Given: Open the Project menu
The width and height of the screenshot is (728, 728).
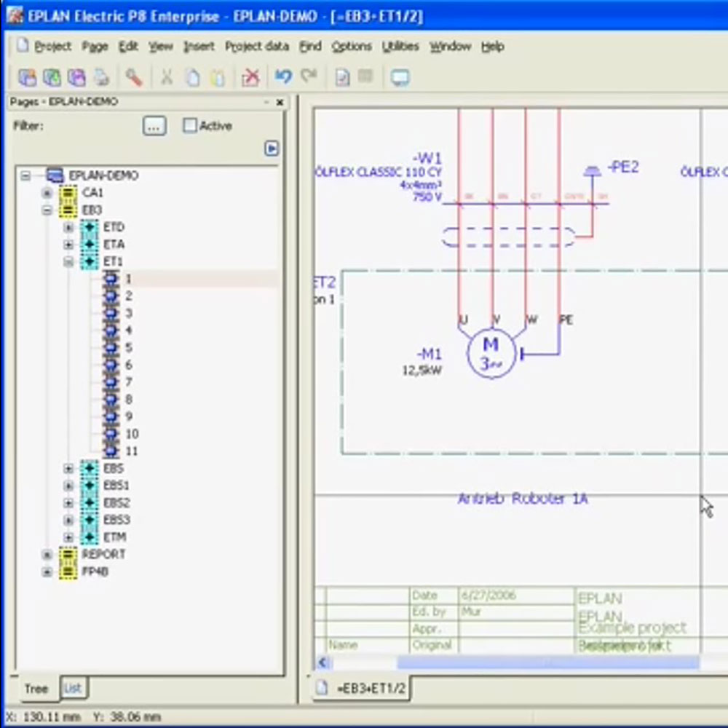Looking at the screenshot, I should point(52,47).
